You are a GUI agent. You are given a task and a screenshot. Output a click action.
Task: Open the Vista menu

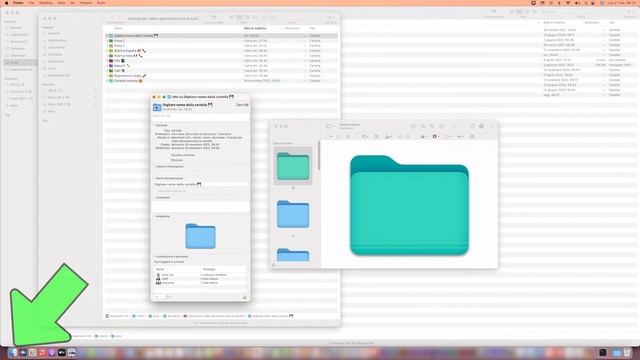coord(61,3)
